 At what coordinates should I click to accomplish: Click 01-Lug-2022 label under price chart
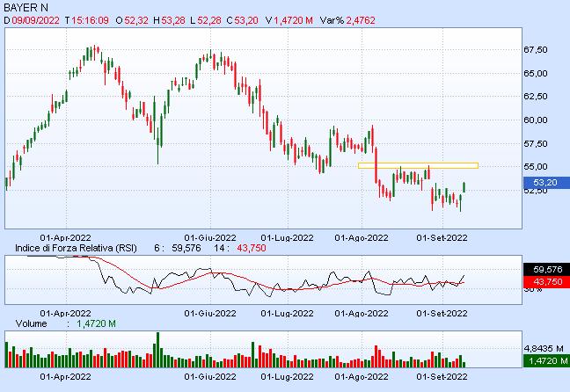point(287,238)
